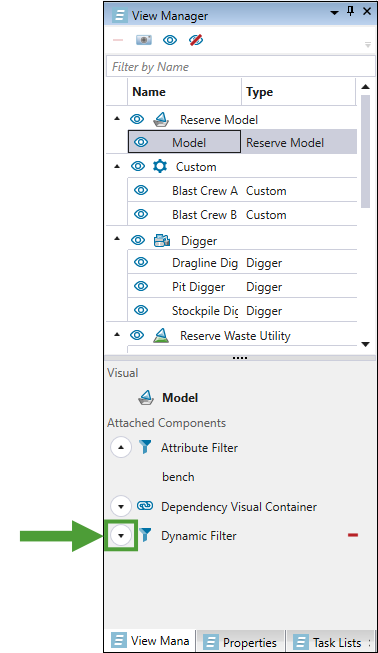Switch to the Properties tab
Viewport: 378px width, 653px height.
[241, 642]
